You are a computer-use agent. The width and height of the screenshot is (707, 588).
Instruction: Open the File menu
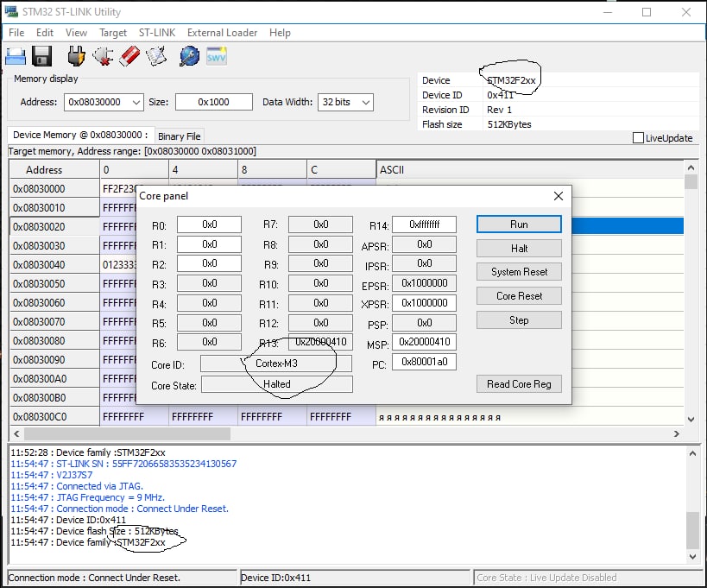click(16, 33)
